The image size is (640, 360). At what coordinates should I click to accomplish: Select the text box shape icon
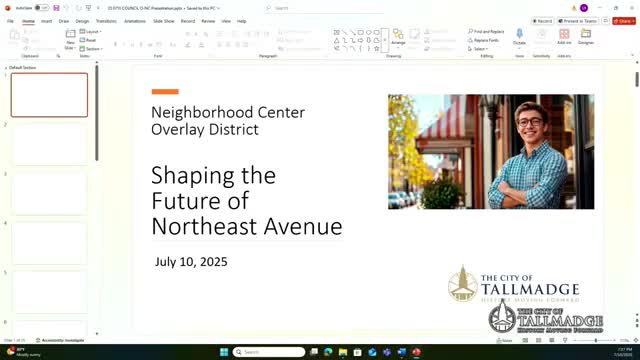coord(337,32)
